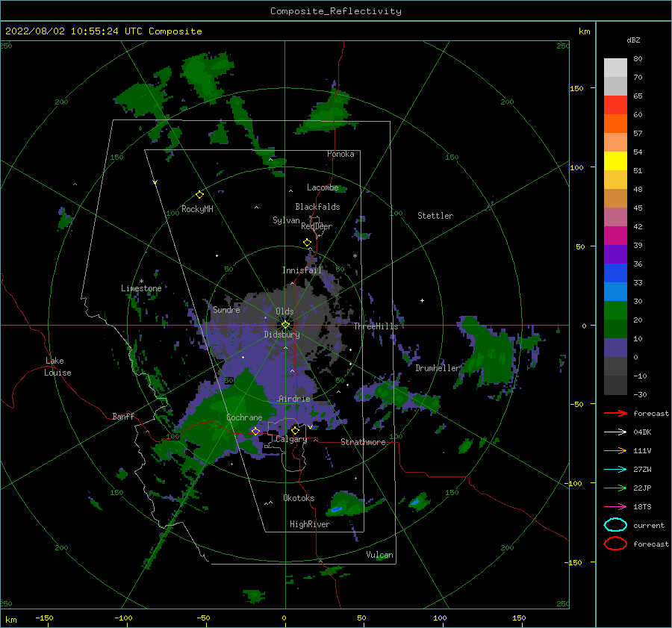Click the Limestone label
672x628 pixels.
point(141,288)
